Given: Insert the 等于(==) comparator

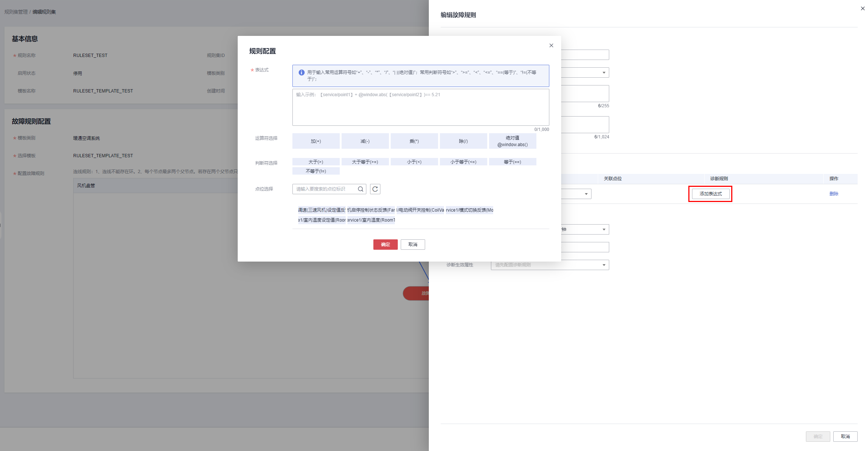Looking at the screenshot, I should (512, 162).
